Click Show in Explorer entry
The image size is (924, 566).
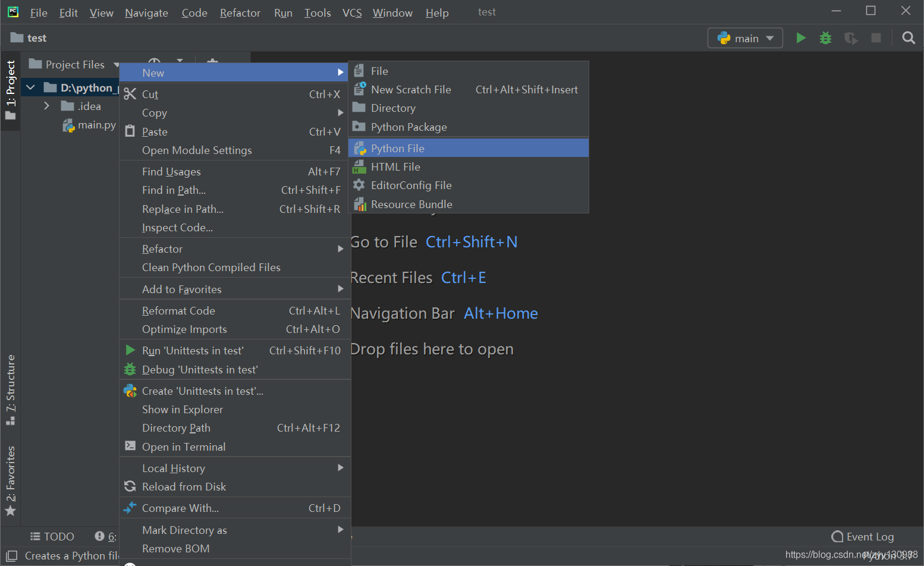coord(235,410)
